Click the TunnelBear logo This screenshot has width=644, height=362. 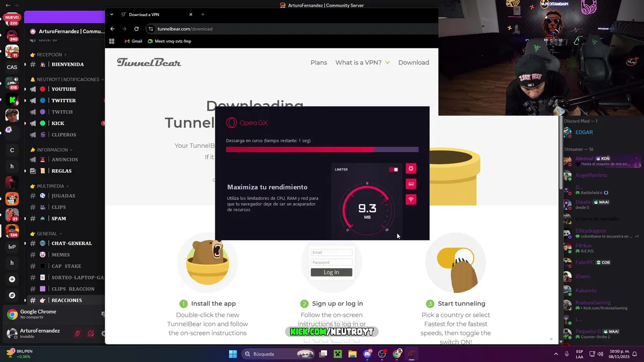click(149, 62)
